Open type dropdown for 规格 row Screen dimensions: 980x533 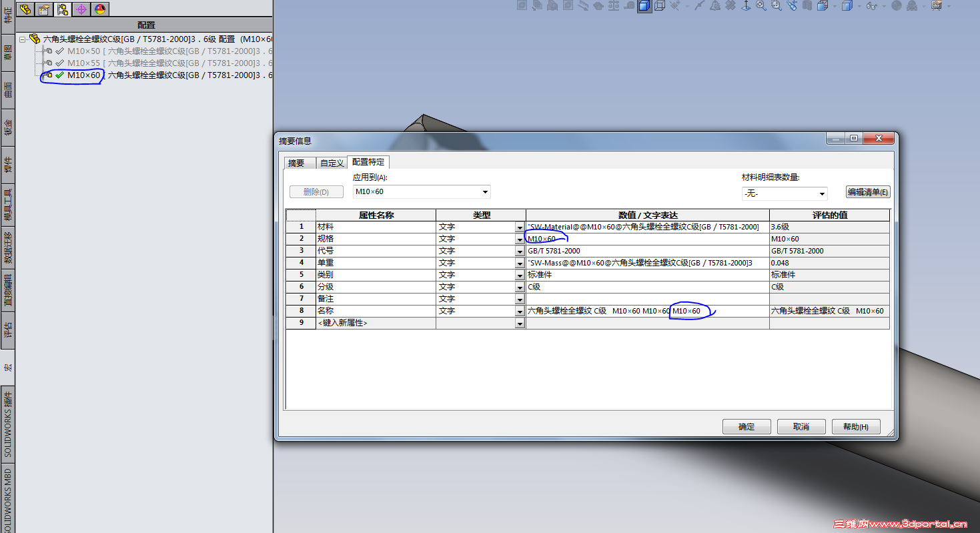pyautogui.click(x=520, y=239)
